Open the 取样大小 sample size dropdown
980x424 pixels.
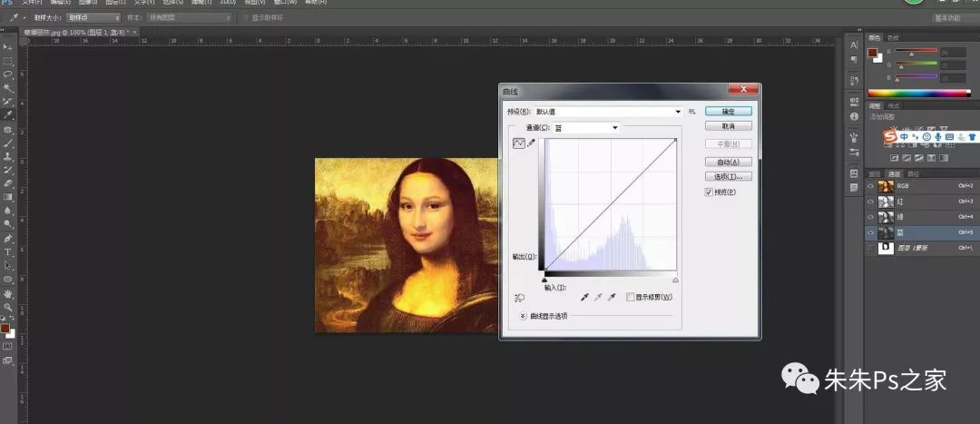94,17
